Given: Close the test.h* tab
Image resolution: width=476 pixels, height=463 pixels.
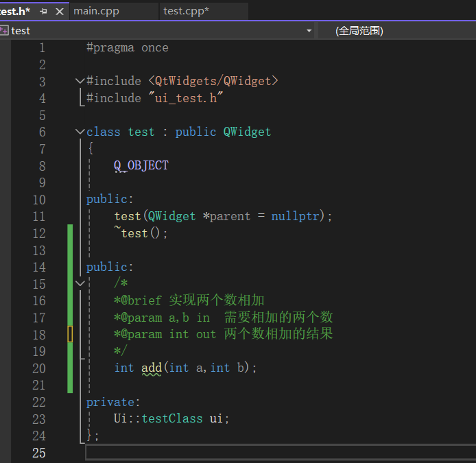Looking at the screenshot, I should click(60, 12).
